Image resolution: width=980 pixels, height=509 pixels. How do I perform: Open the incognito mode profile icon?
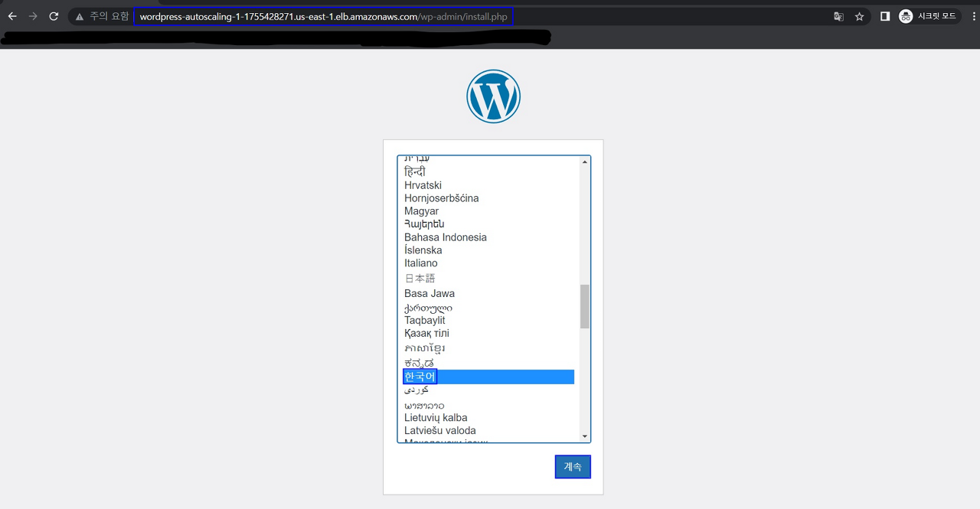pos(906,16)
